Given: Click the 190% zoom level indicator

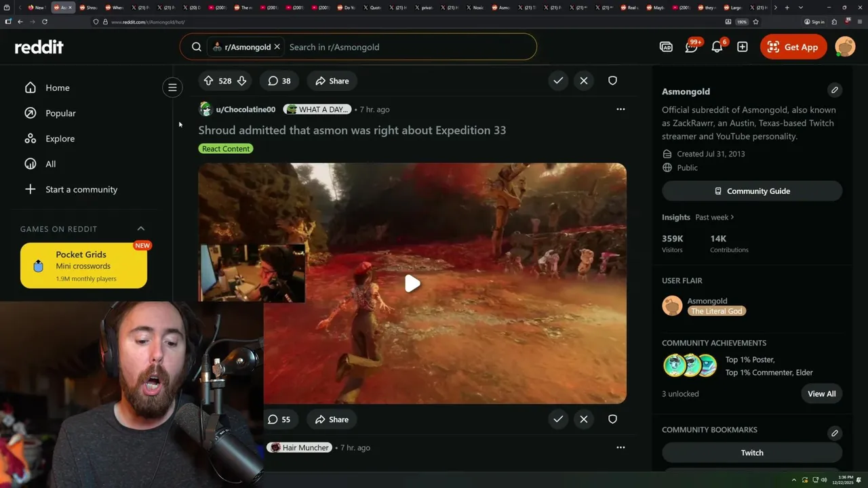Looking at the screenshot, I should click(x=742, y=22).
